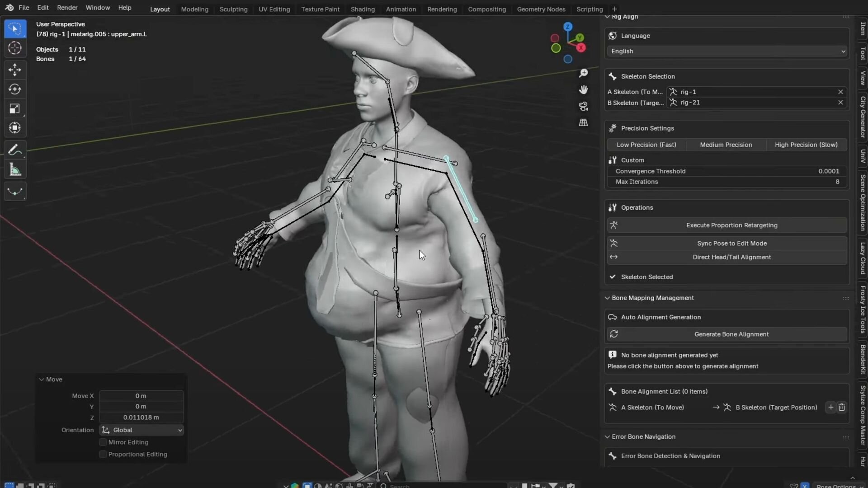This screenshot has height=488, width=868.
Task: Select Medium Precision option
Action: click(726, 145)
